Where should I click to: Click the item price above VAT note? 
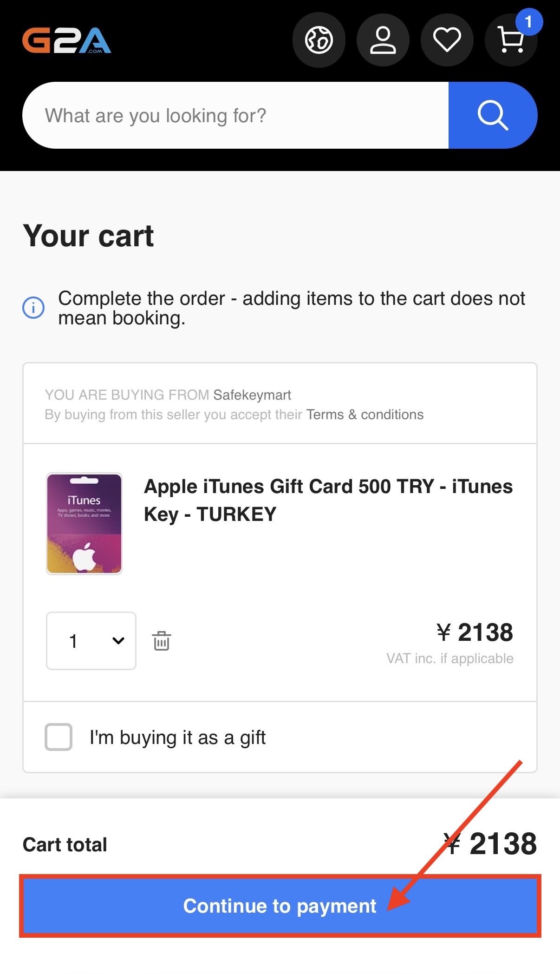(475, 632)
